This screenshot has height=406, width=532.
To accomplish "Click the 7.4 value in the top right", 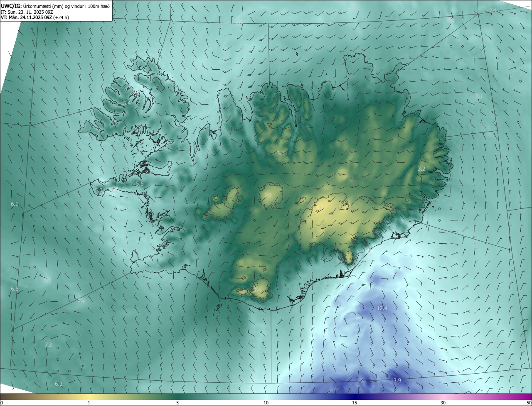I will point(492,10).
